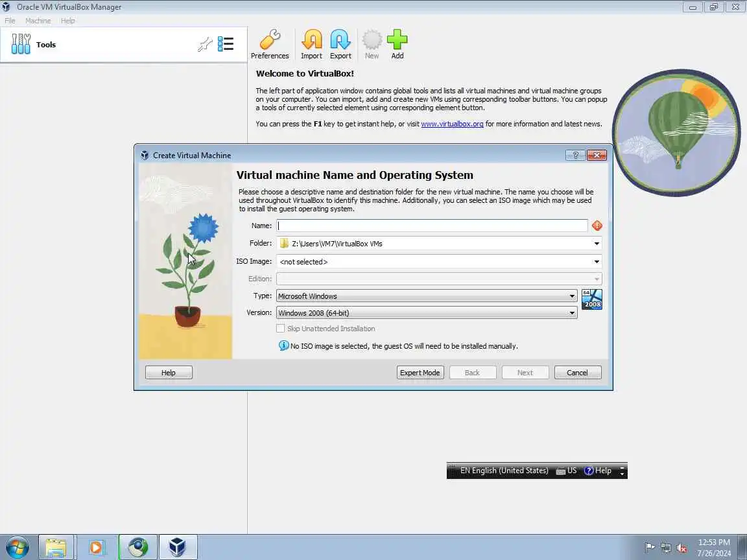Click the New machine toolbar icon
The height and width of the screenshot is (560, 747).
tap(372, 44)
